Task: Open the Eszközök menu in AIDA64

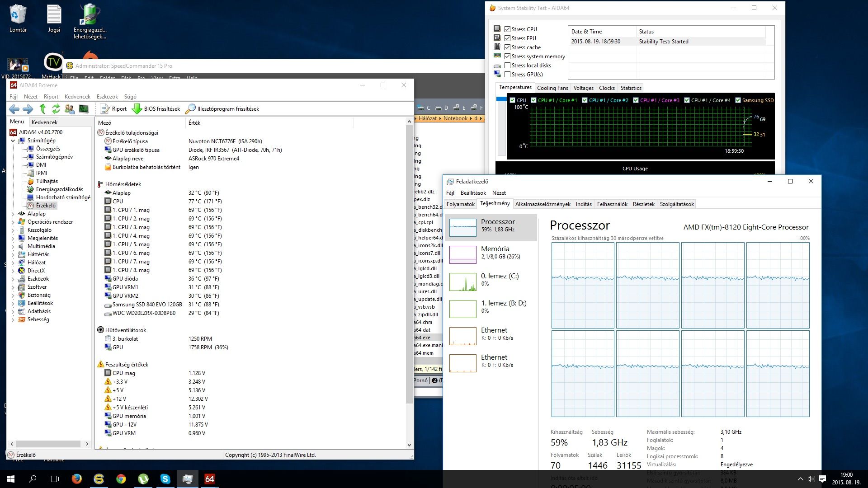Action: [x=107, y=97]
